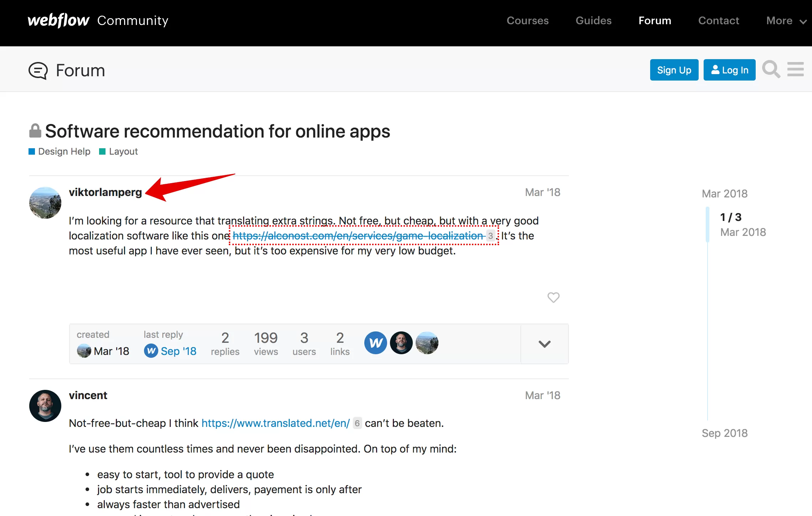Click the Webflow W participant avatar
The image size is (812, 516).
pyautogui.click(x=375, y=343)
